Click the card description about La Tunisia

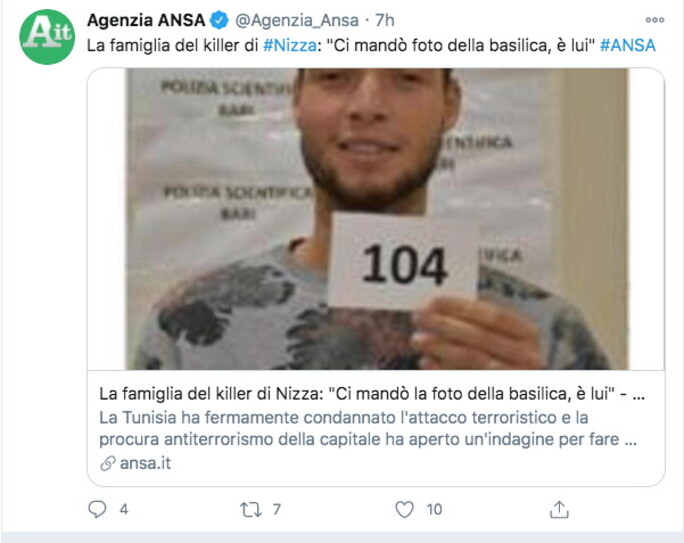(368, 428)
